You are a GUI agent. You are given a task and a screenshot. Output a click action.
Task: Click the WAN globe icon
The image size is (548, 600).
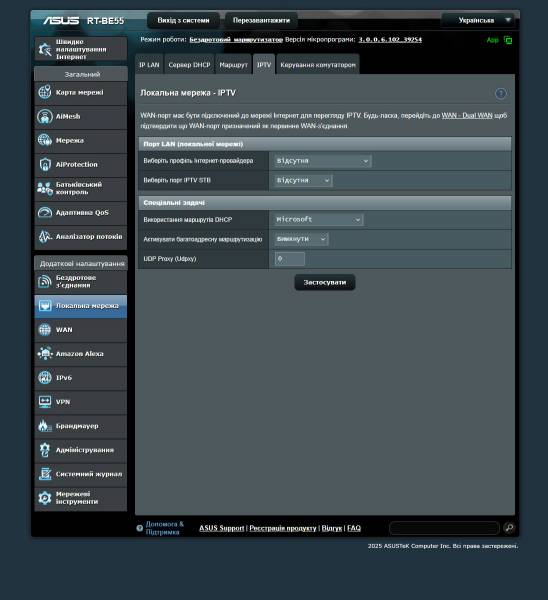click(x=45, y=329)
